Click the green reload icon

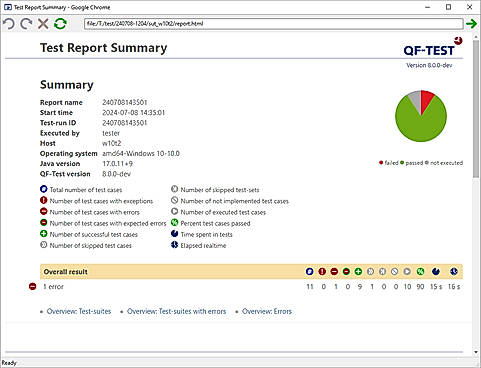(60, 24)
